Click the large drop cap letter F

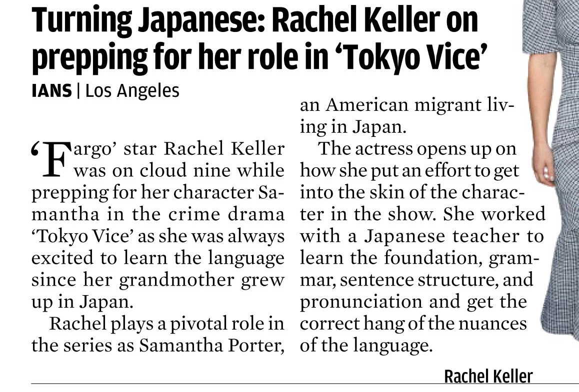pos(55,160)
